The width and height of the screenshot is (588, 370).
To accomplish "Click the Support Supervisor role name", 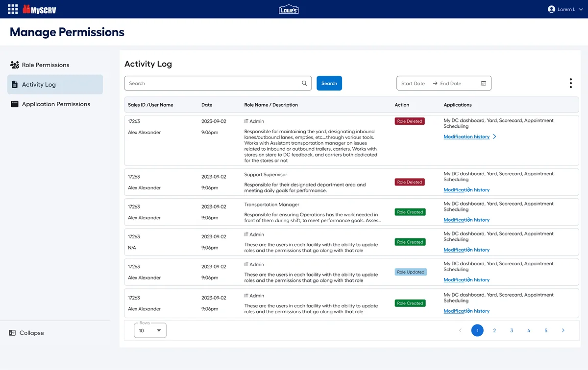I will pyautogui.click(x=266, y=175).
